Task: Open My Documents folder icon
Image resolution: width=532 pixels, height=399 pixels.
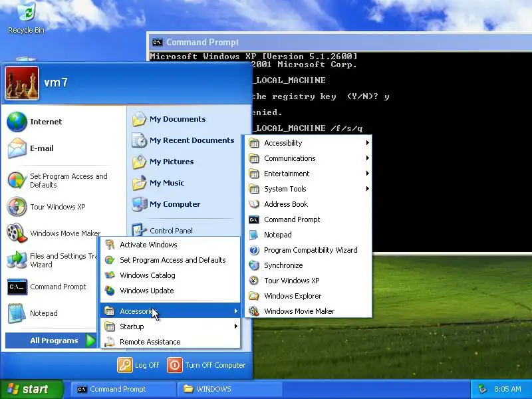Action: tap(139, 119)
